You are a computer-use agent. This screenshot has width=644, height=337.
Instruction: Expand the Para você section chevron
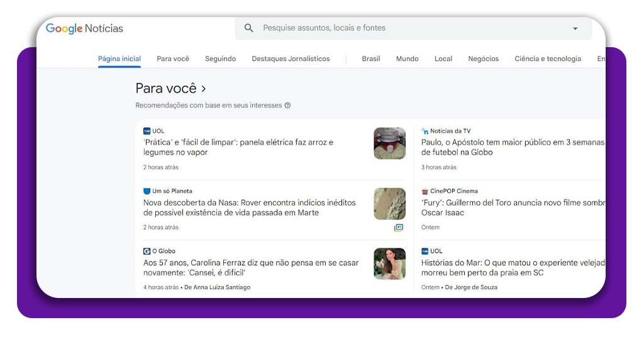click(204, 89)
